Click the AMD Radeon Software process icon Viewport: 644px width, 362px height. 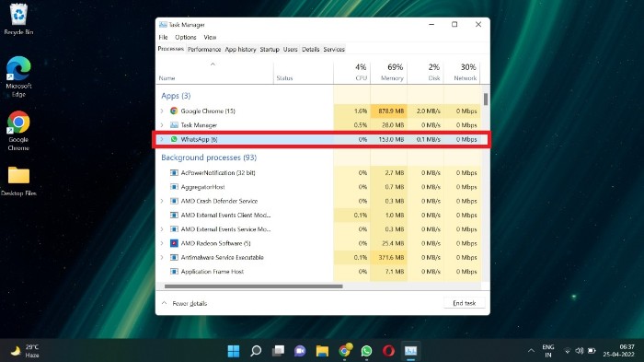(174, 243)
